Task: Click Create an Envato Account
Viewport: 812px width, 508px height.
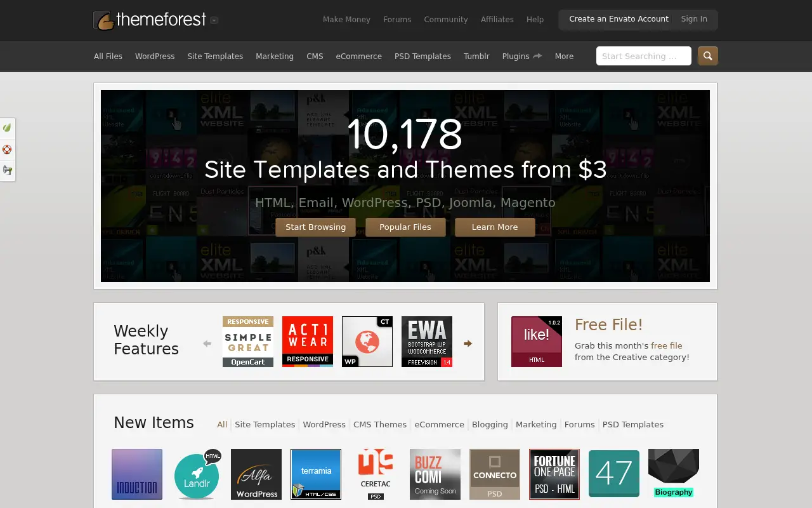Action: (619, 19)
